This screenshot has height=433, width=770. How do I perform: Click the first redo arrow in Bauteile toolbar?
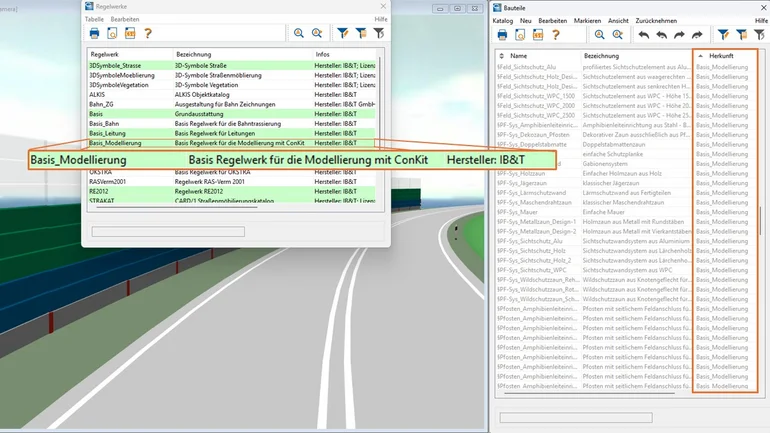pyautogui.click(x=679, y=35)
